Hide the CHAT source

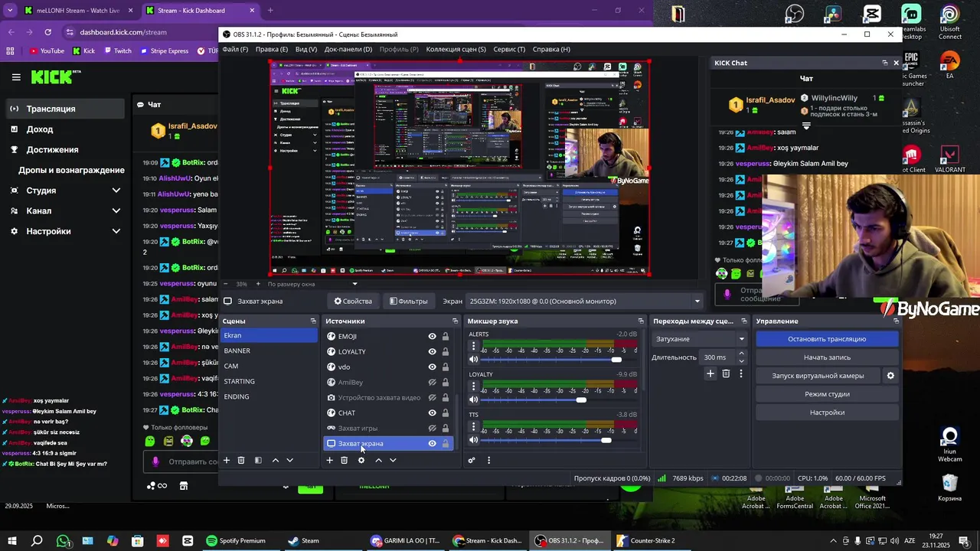pos(432,413)
